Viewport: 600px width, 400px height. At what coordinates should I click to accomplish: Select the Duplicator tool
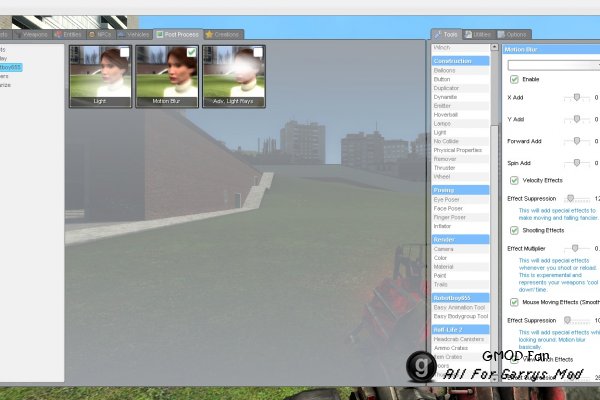(x=461, y=88)
